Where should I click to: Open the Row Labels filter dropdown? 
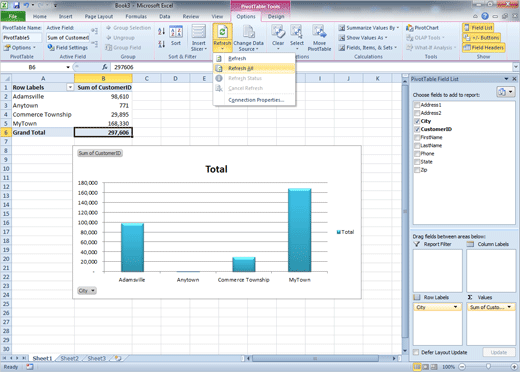tap(70, 87)
